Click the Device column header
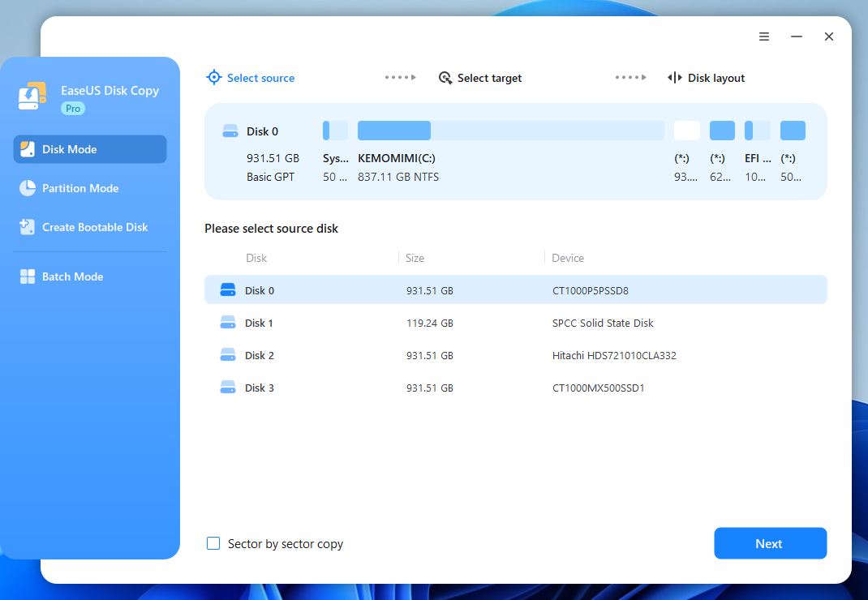 pyautogui.click(x=568, y=258)
